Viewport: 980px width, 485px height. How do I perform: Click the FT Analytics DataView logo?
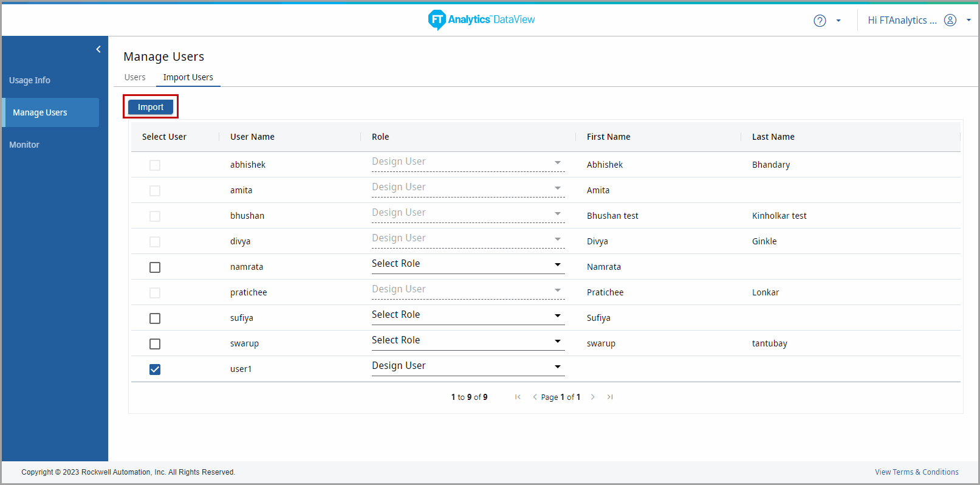pos(481,19)
